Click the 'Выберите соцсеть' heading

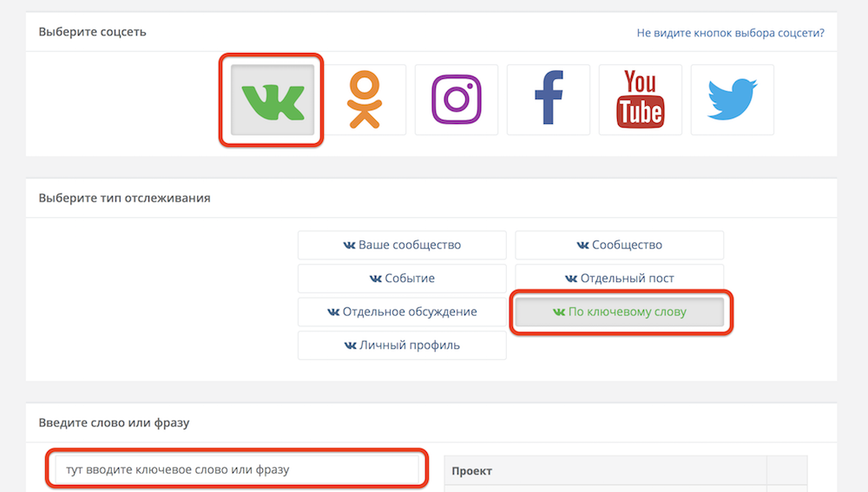[93, 31]
